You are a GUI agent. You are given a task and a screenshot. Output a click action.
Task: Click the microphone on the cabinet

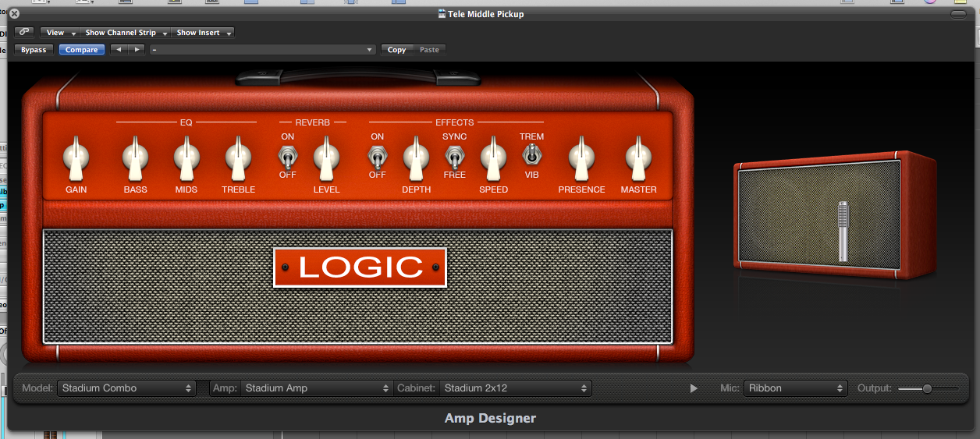coord(843,231)
